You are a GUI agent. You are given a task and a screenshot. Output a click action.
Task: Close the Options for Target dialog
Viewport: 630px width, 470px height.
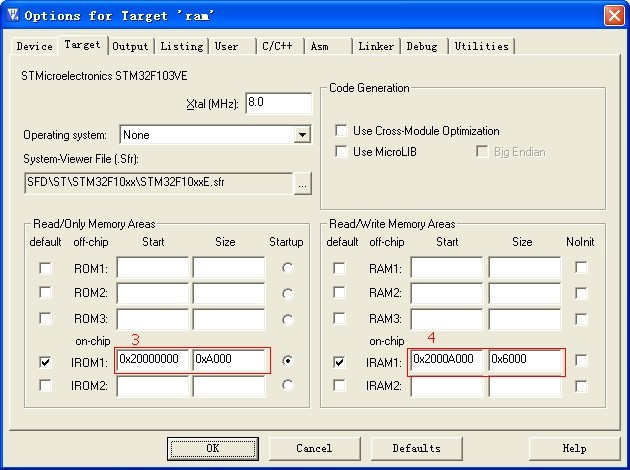pos(613,15)
